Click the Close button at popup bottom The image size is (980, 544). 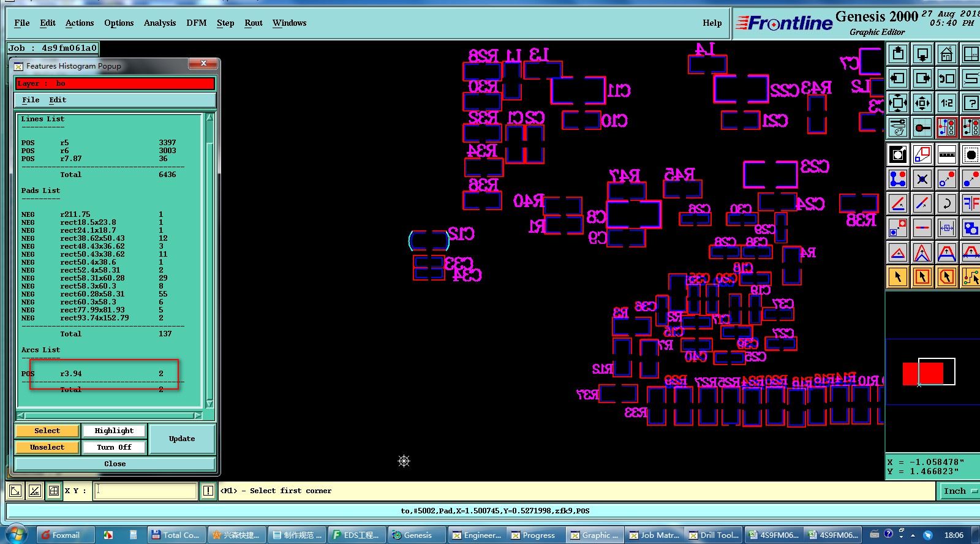tap(115, 464)
